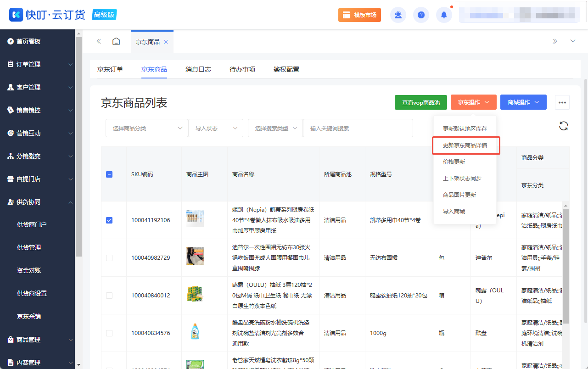Click the 输入关键词搜索 input field
Screen dimensions: 588x369
358,128
